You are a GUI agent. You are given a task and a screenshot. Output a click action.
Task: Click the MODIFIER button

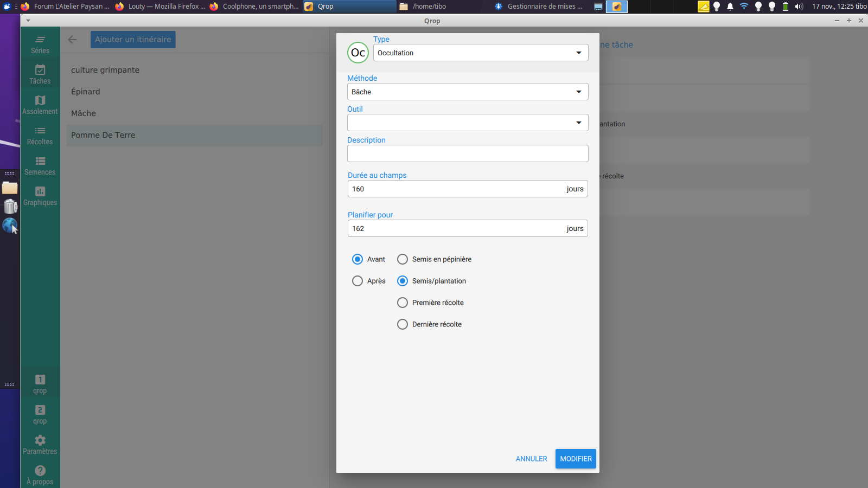pos(576,459)
